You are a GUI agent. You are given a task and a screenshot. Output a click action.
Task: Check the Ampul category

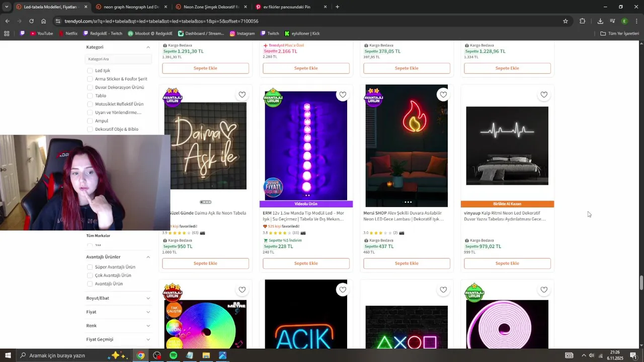click(x=90, y=121)
